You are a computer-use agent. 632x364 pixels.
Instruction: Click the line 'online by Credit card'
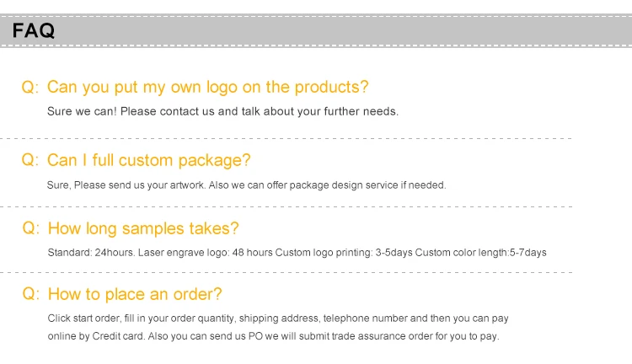pyautogui.click(x=273, y=336)
